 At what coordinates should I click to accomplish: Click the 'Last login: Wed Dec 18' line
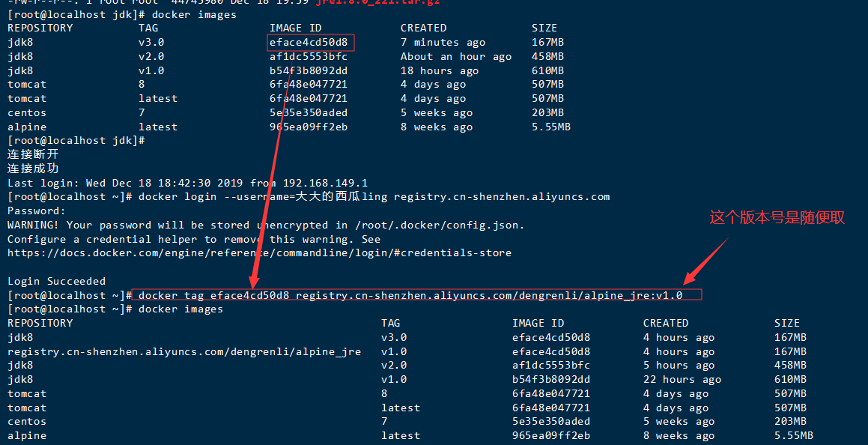[x=188, y=183]
